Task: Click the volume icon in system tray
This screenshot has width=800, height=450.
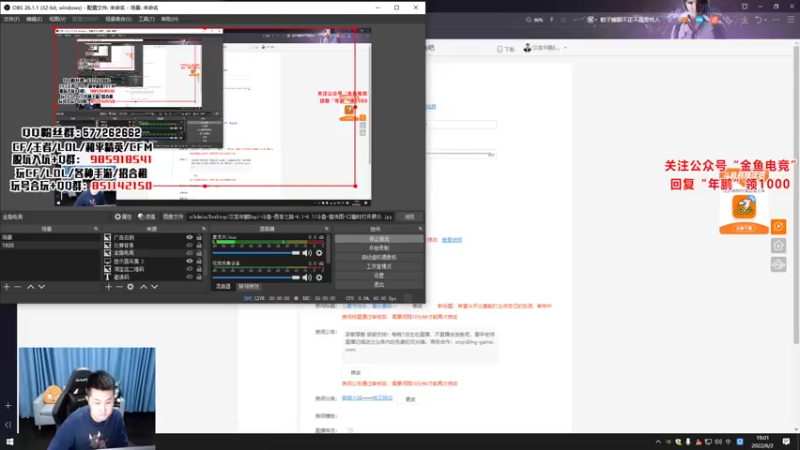Action: (x=718, y=442)
